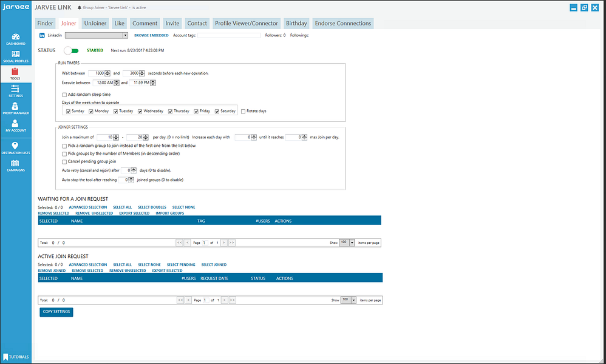
Task: Go to next page of active requests
Action: pyautogui.click(x=225, y=300)
